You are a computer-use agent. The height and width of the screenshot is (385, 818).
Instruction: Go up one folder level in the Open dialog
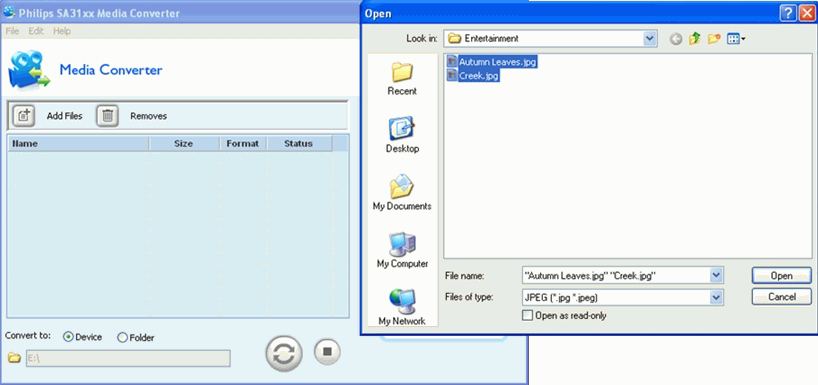point(694,39)
